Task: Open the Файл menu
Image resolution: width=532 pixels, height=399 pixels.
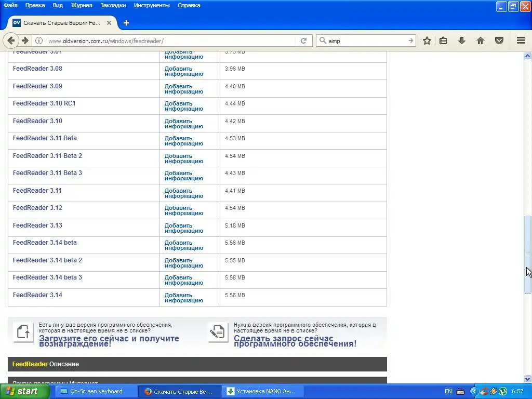Action: point(10,5)
